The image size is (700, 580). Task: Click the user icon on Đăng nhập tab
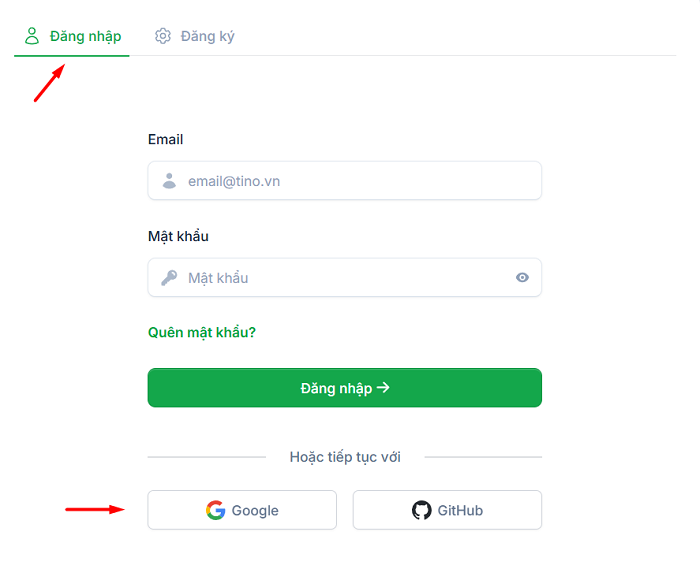(32, 36)
